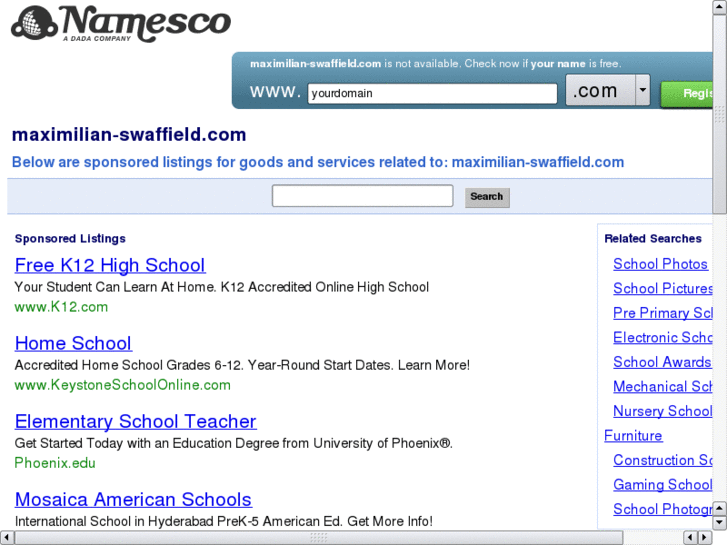Click the Sponsored Listings heading

click(x=70, y=238)
